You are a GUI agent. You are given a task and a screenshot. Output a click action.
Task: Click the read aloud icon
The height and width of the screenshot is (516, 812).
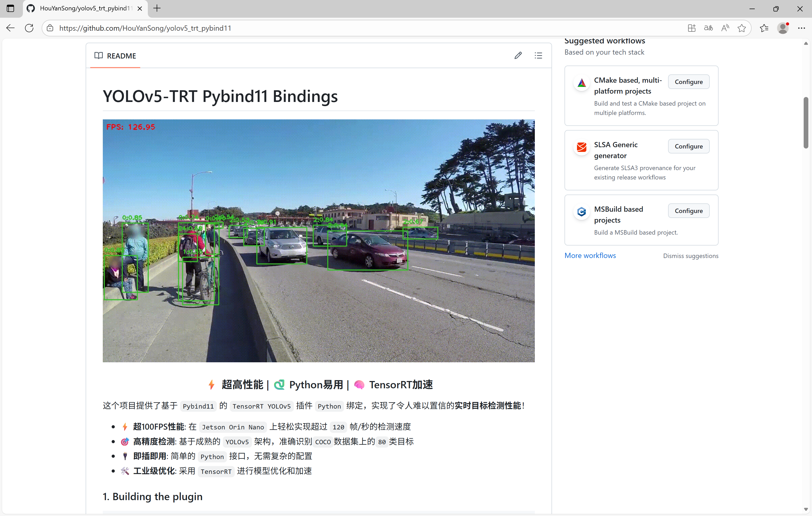coord(725,28)
